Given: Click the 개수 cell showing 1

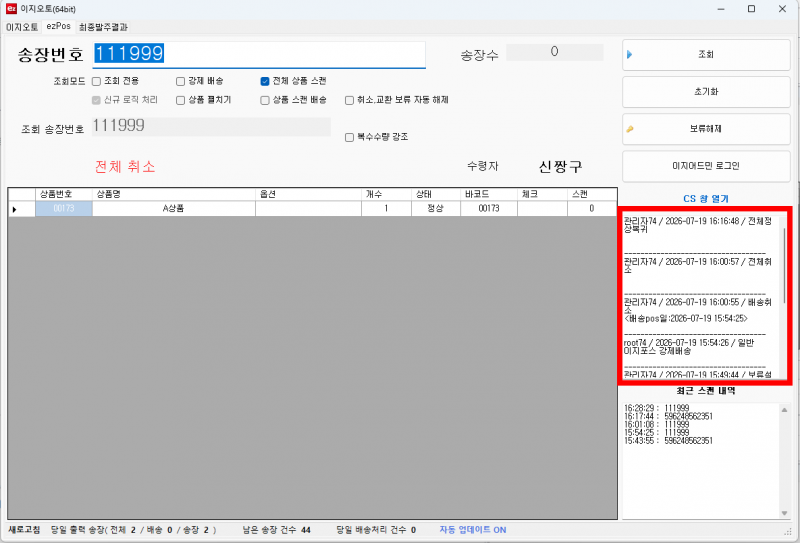Looking at the screenshot, I should pos(387,209).
